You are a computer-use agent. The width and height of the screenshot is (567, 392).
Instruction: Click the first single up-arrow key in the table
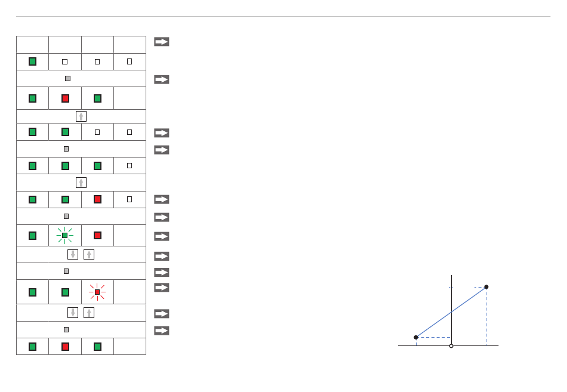tap(81, 116)
